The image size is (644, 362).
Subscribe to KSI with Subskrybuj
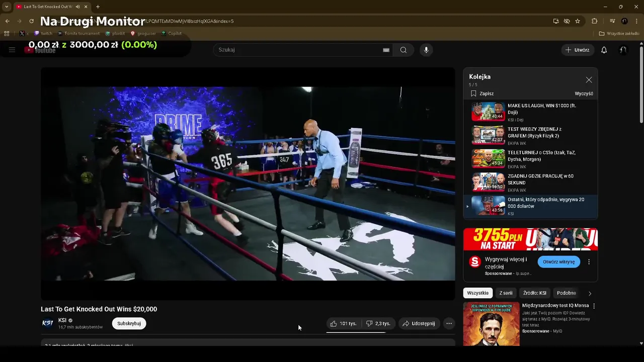[x=129, y=323]
